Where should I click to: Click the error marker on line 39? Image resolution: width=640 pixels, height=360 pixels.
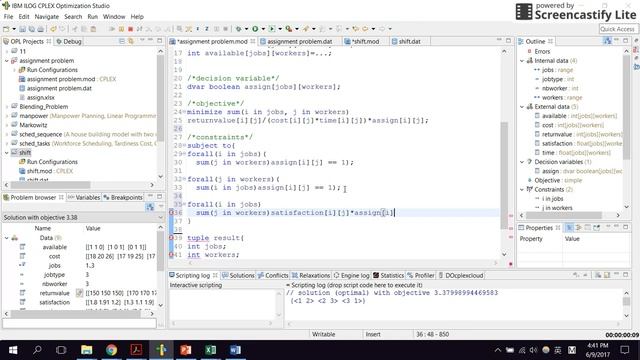(171, 238)
